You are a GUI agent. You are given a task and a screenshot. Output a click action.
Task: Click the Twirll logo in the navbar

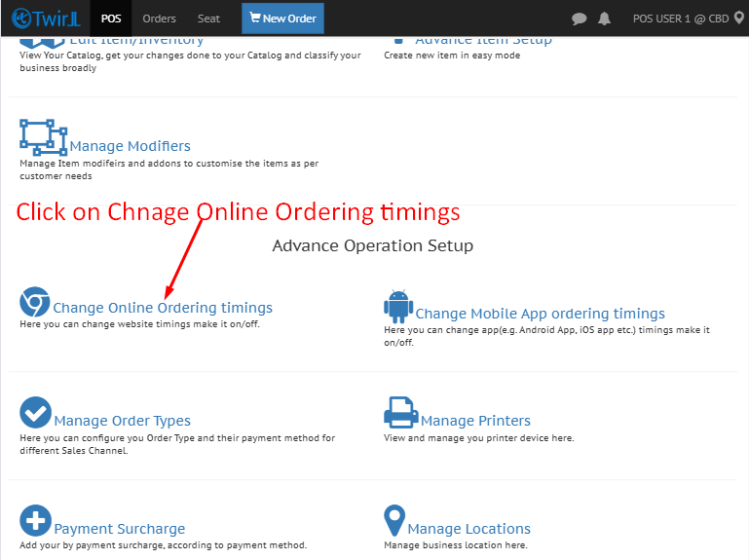44,18
